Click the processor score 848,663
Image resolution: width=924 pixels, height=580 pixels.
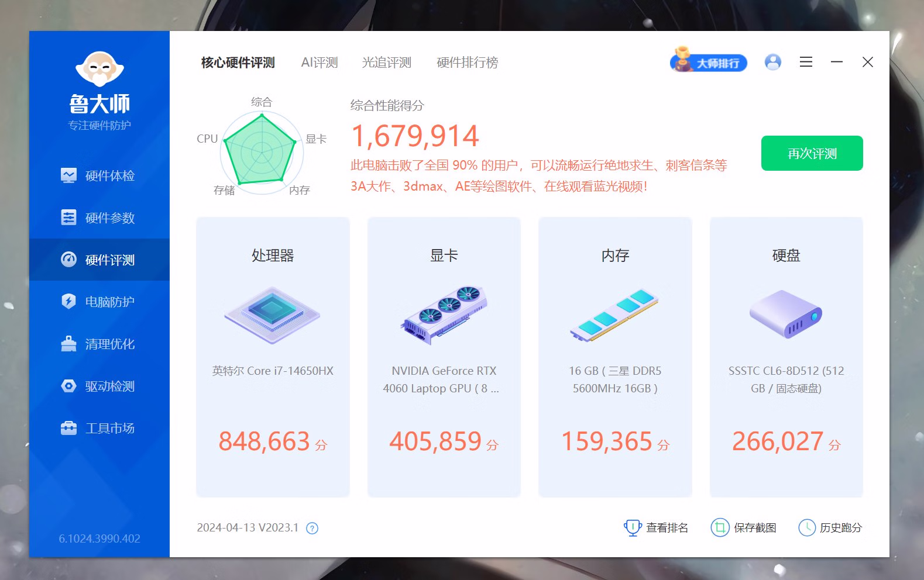coord(264,441)
